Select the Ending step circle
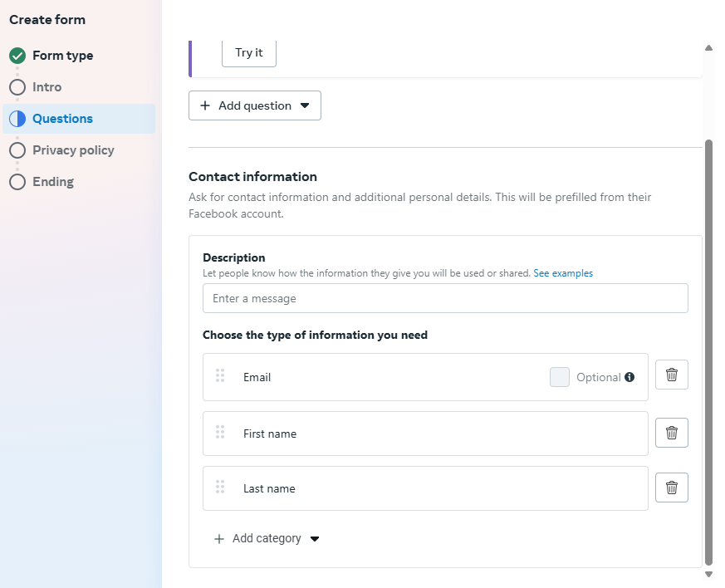725x588 pixels. click(17, 182)
